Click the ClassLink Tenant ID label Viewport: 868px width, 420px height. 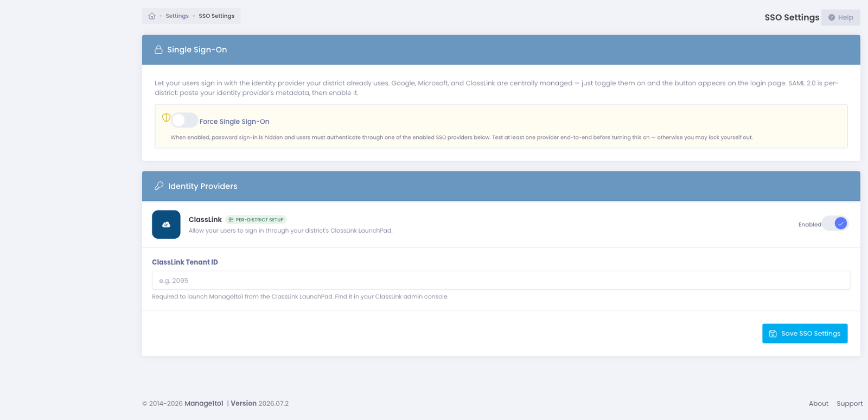click(x=185, y=262)
